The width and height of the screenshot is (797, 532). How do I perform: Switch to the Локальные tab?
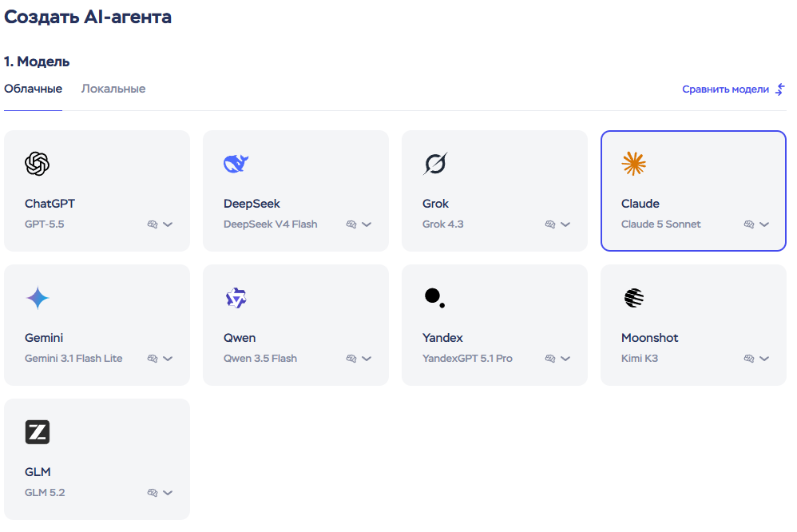click(x=113, y=89)
